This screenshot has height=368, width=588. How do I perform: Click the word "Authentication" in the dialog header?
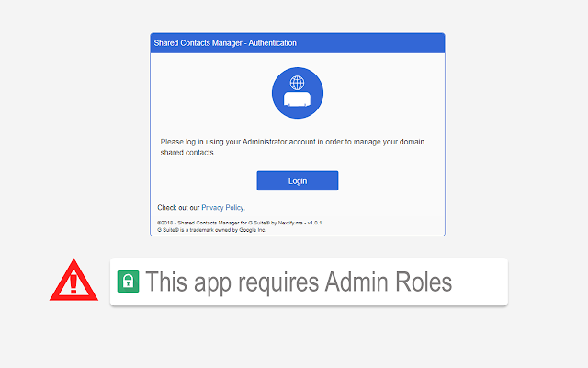coord(272,43)
